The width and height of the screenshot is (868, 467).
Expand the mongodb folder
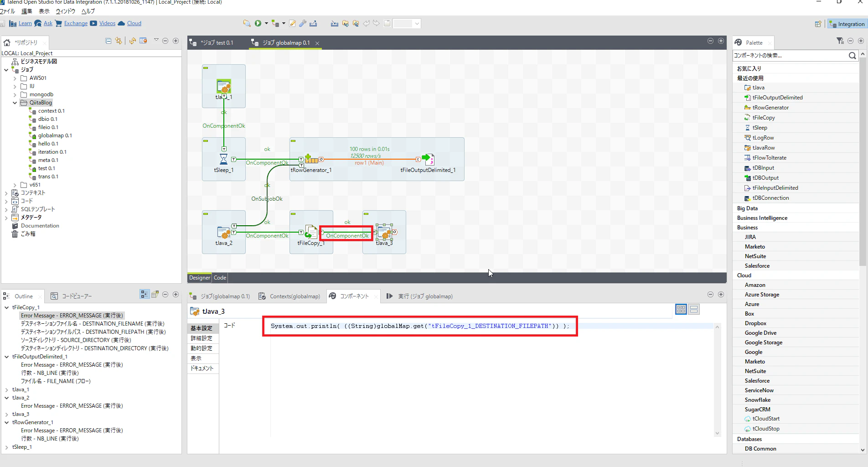[15, 95]
